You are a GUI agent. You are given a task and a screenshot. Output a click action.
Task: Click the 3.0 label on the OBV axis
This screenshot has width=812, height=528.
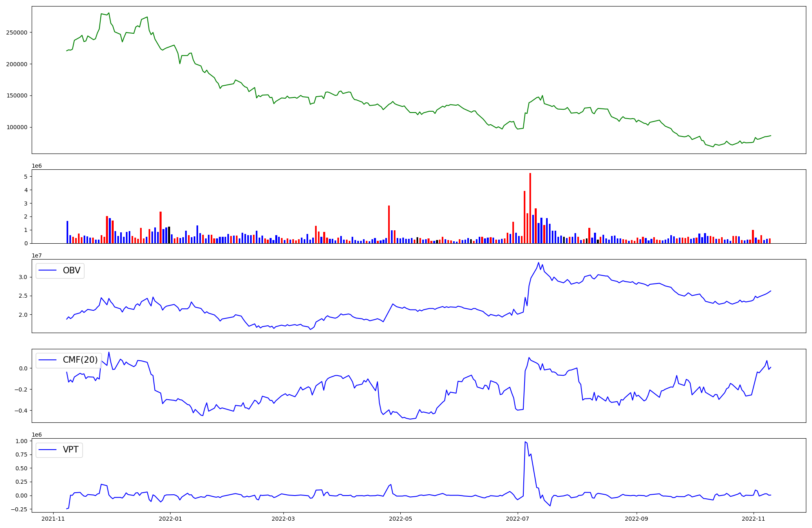pyautogui.click(x=23, y=277)
